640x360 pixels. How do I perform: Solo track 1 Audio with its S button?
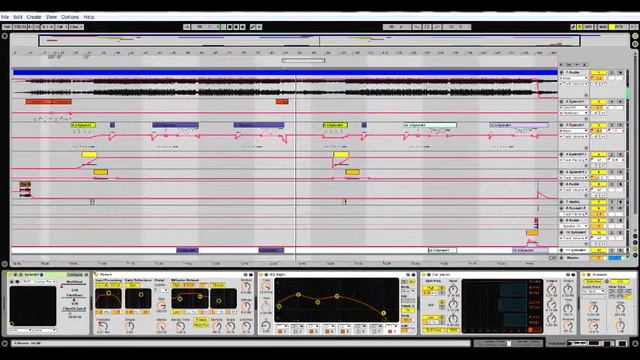(x=611, y=72)
